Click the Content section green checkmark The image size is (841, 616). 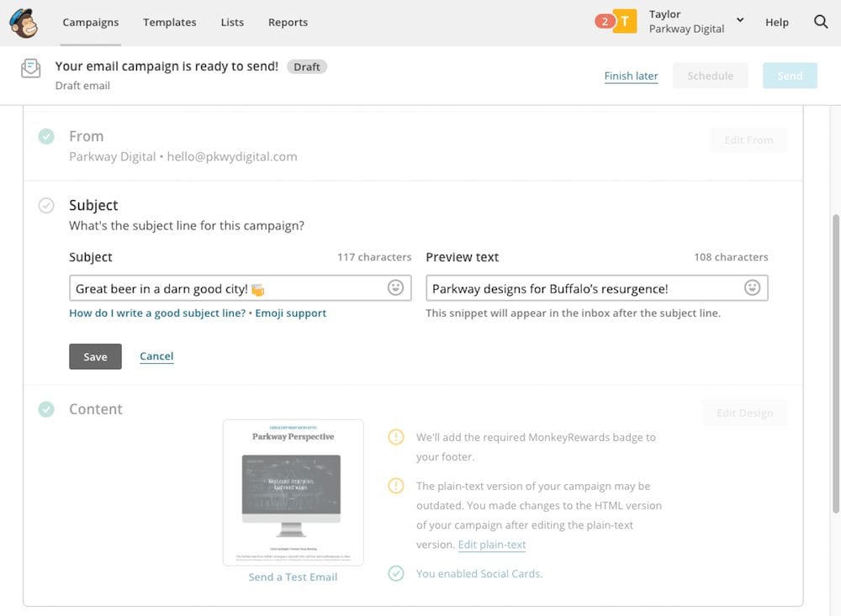pyautogui.click(x=46, y=409)
